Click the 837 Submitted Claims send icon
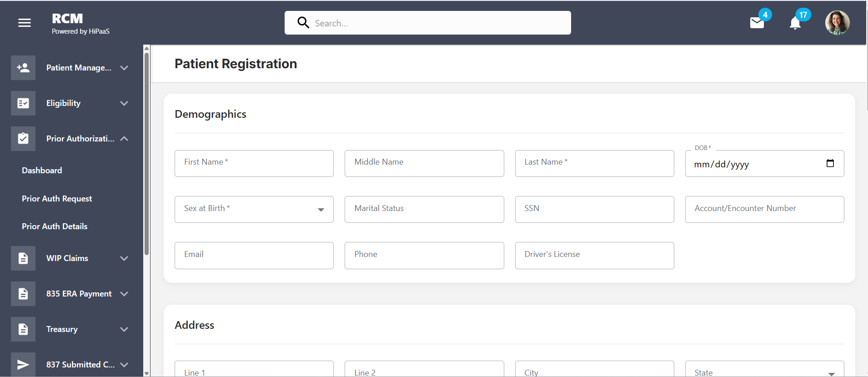The height and width of the screenshot is (377, 868). pos(23,364)
